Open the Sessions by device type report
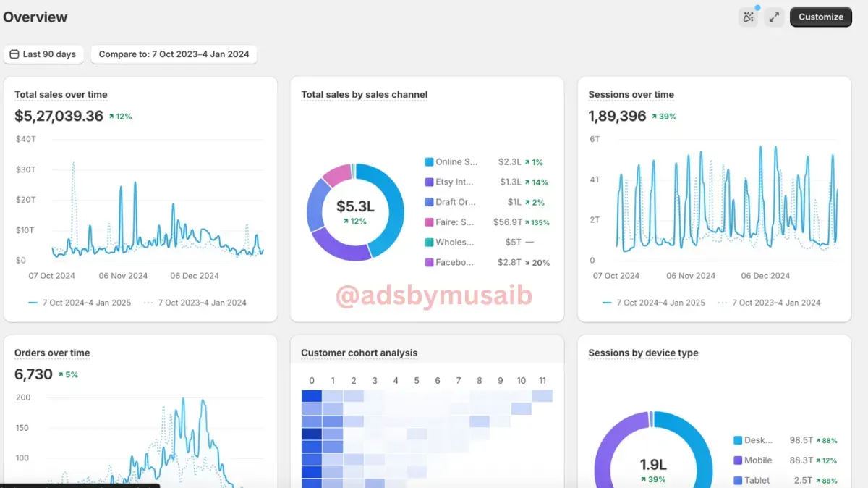868x488 pixels. 643,353
